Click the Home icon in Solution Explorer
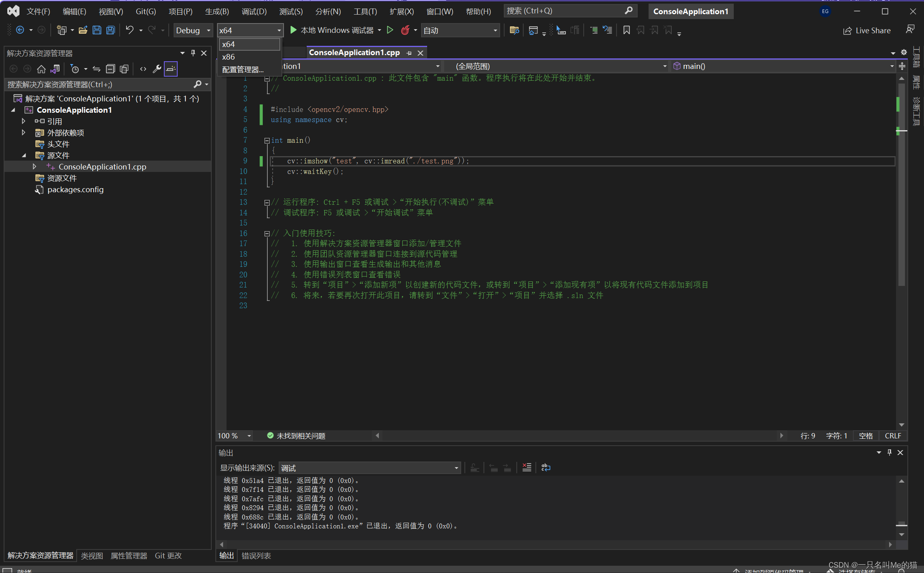Image resolution: width=924 pixels, height=573 pixels. click(x=41, y=69)
